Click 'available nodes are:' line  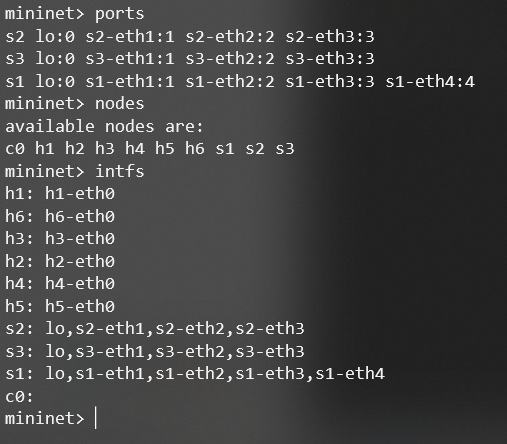tap(104, 126)
